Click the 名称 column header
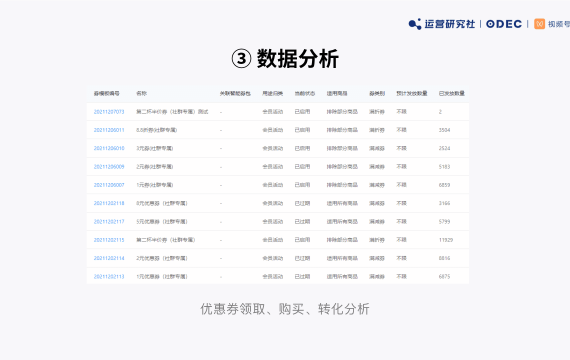This screenshot has width=570, height=360. (x=141, y=93)
